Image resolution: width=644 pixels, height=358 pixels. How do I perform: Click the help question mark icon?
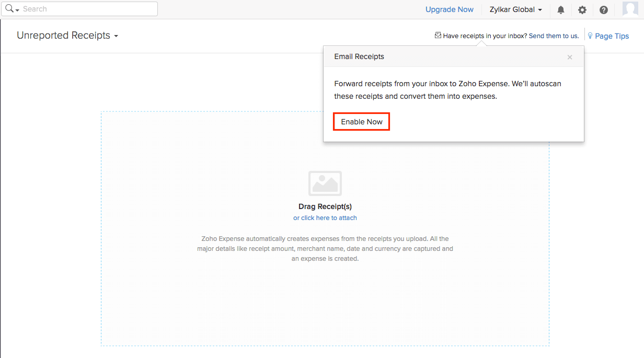click(x=604, y=10)
